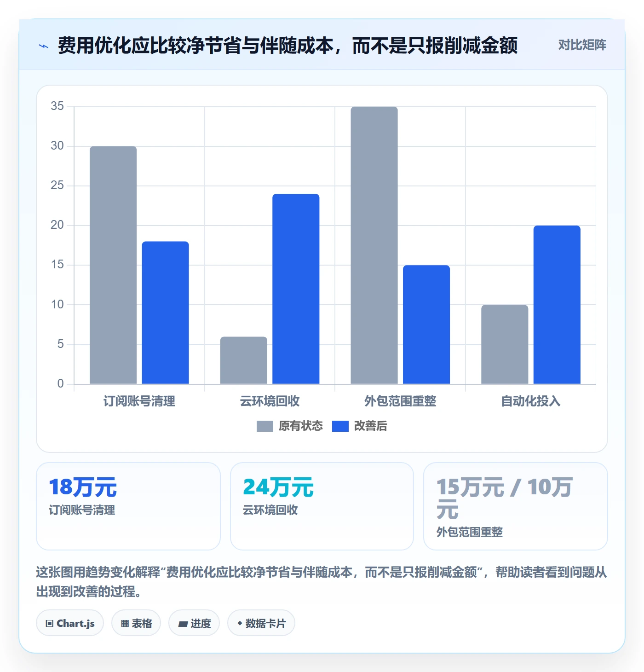Click the 表格 tag chip

pyautogui.click(x=136, y=623)
